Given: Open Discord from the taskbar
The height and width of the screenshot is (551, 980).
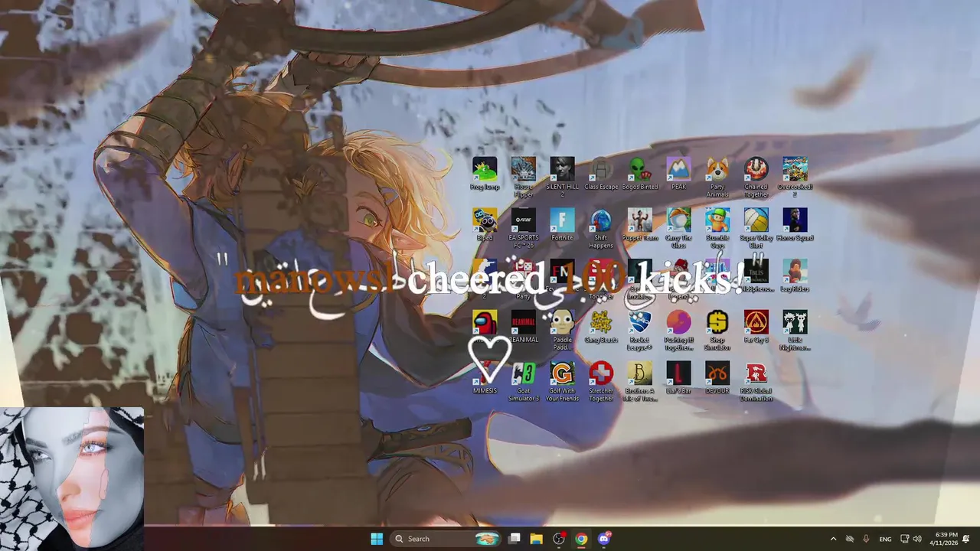Looking at the screenshot, I should coord(604,539).
